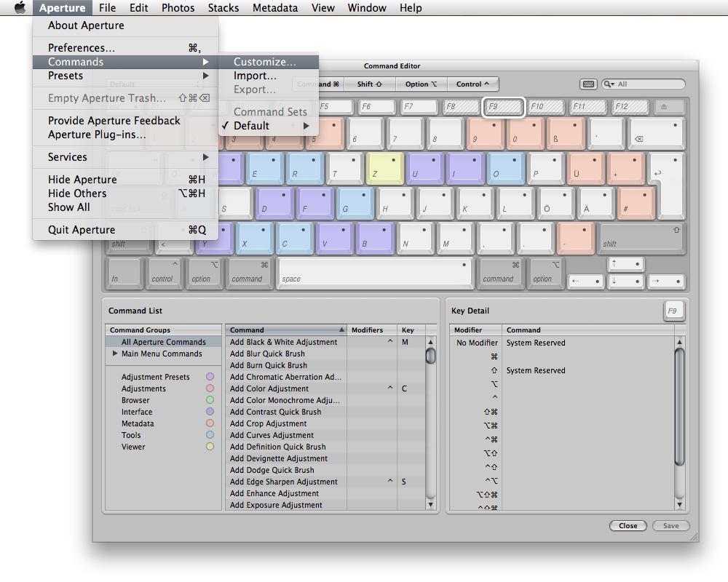Click the up arrow key on keyboard
The width and height of the screenshot is (728, 582).
point(625,264)
